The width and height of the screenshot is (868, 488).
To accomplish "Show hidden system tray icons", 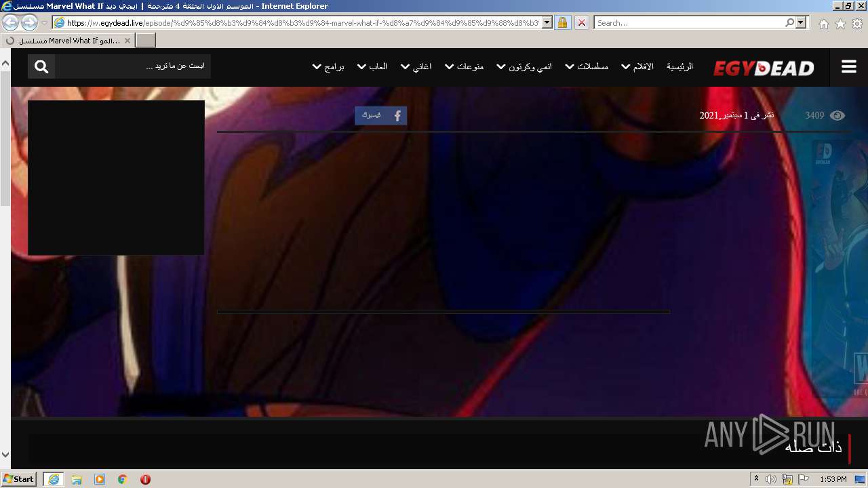I will (756, 479).
